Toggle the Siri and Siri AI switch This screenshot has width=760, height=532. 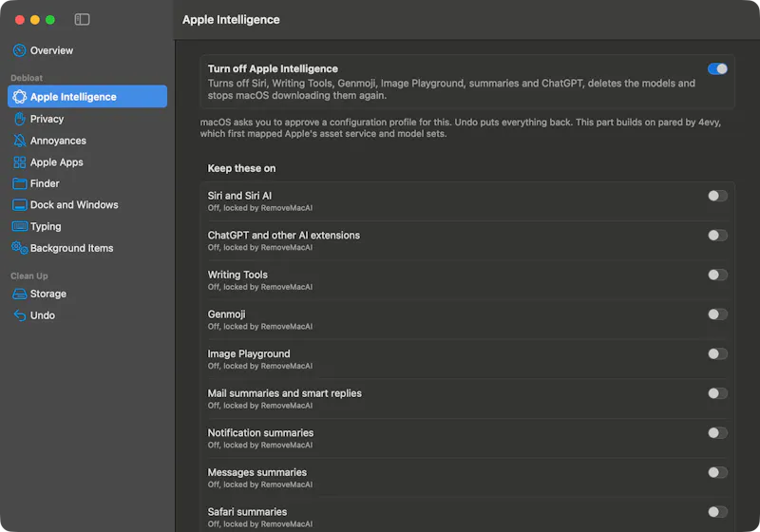[717, 196]
